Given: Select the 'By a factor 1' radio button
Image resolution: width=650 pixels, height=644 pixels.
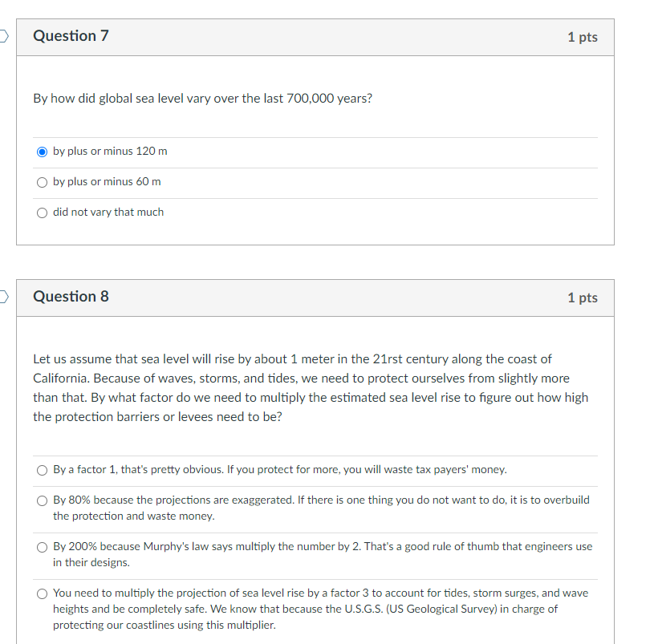Looking at the screenshot, I should click(x=42, y=470).
